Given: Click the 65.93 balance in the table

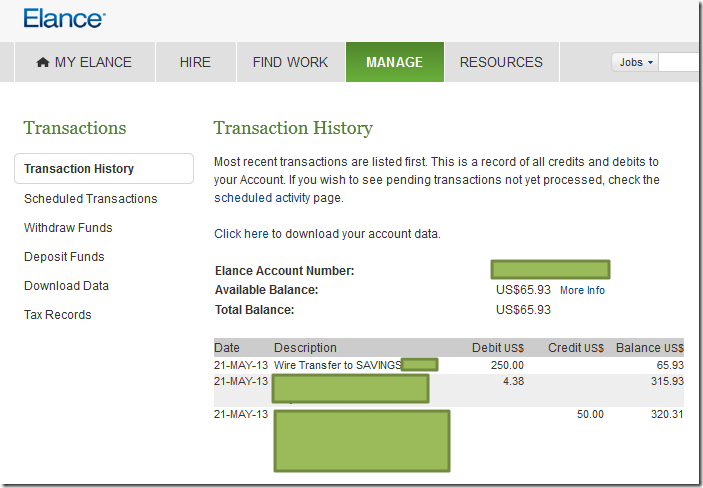Looking at the screenshot, I should click(670, 365).
